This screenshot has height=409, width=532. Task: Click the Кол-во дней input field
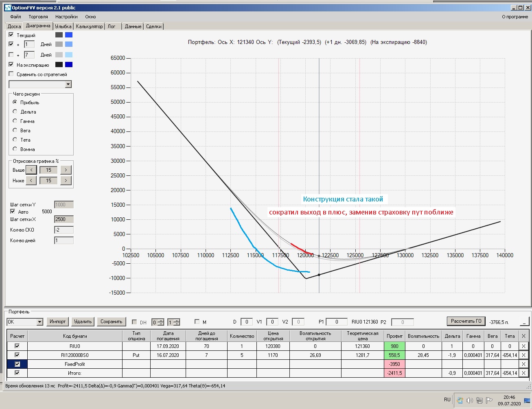click(64, 241)
